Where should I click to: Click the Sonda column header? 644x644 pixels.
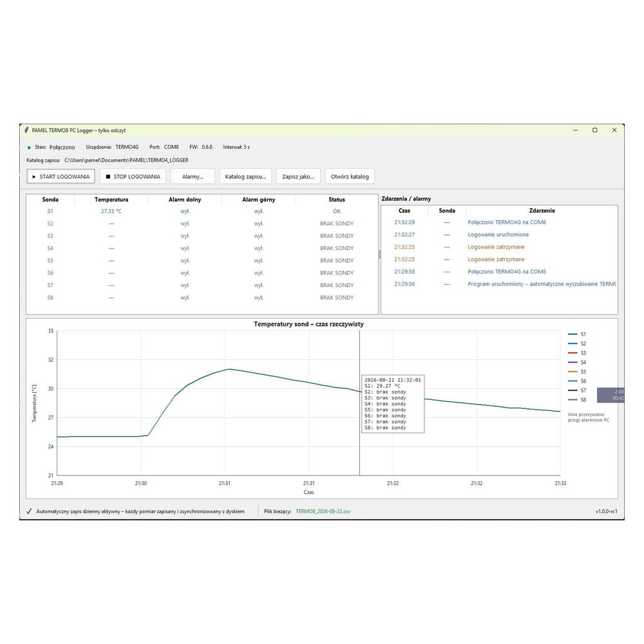pos(50,200)
